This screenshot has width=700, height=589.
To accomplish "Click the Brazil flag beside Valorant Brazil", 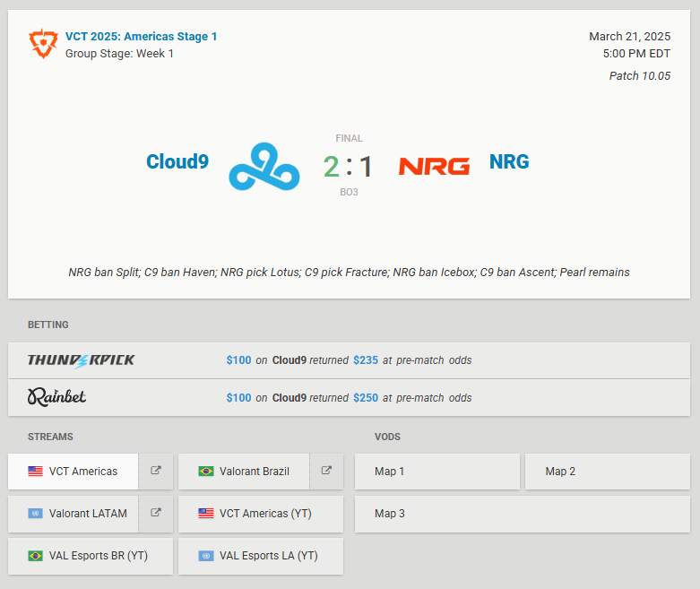I will 206,472.
